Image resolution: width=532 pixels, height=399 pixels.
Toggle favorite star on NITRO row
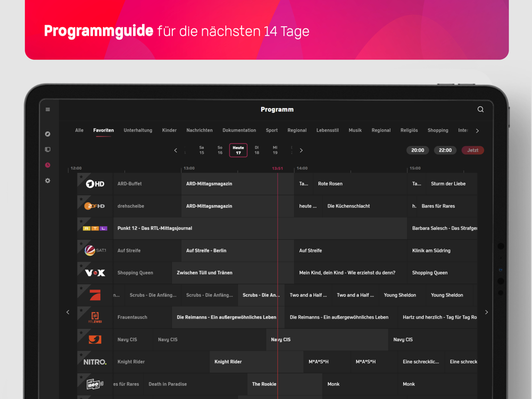(81, 355)
